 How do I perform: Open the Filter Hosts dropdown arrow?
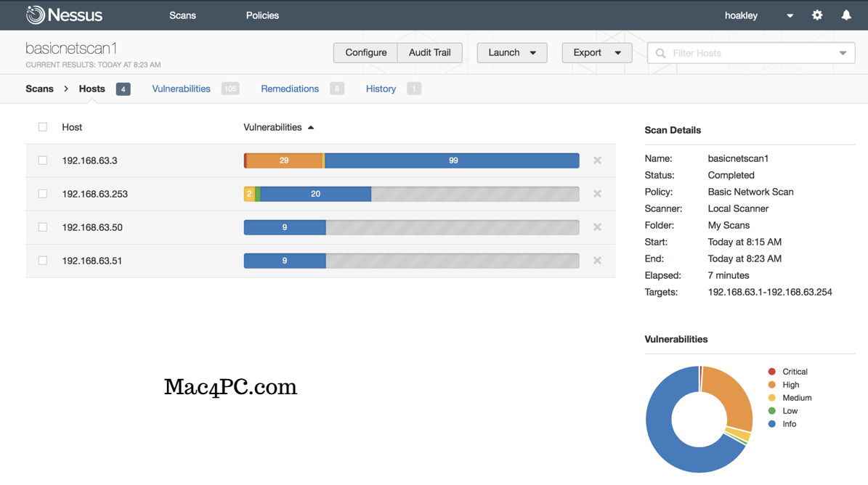(843, 53)
